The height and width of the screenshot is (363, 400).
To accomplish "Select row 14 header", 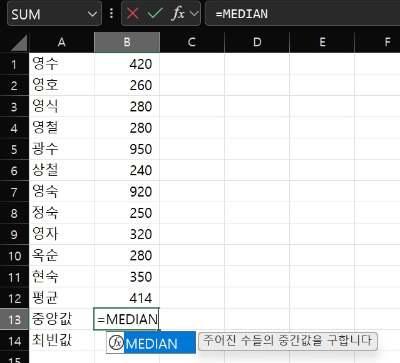I will point(14,341).
